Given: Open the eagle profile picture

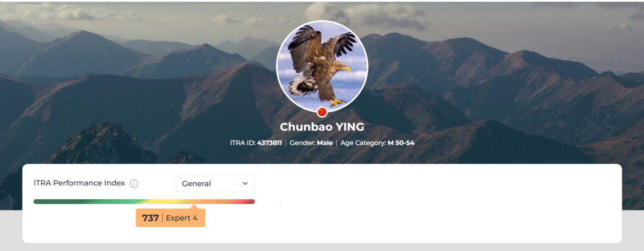Looking at the screenshot, I should pyautogui.click(x=322, y=66).
